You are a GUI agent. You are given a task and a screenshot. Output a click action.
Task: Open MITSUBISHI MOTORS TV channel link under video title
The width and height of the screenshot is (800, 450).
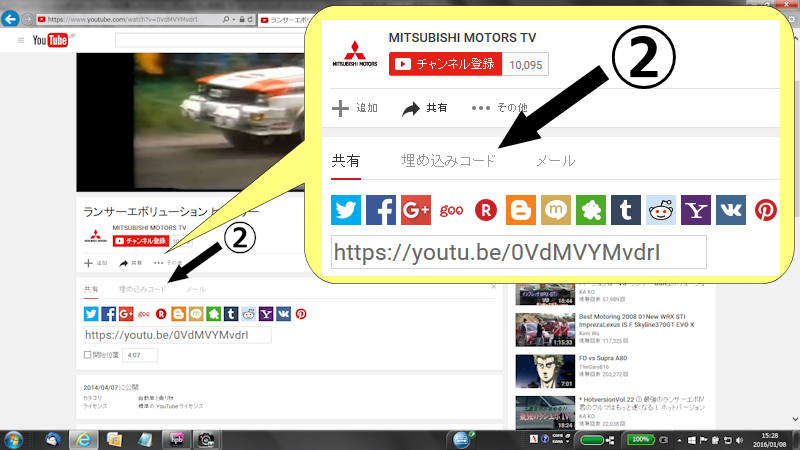coord(149,228)
